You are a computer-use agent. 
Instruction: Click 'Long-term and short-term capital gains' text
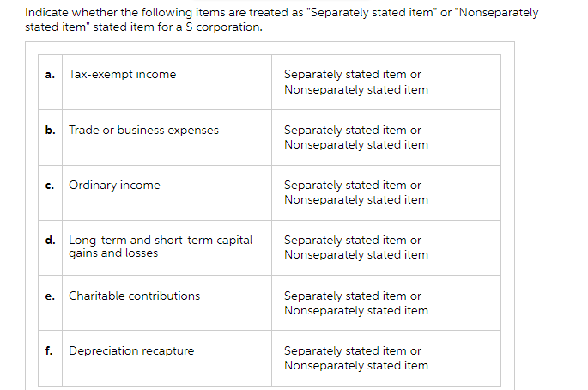(161, 241)
